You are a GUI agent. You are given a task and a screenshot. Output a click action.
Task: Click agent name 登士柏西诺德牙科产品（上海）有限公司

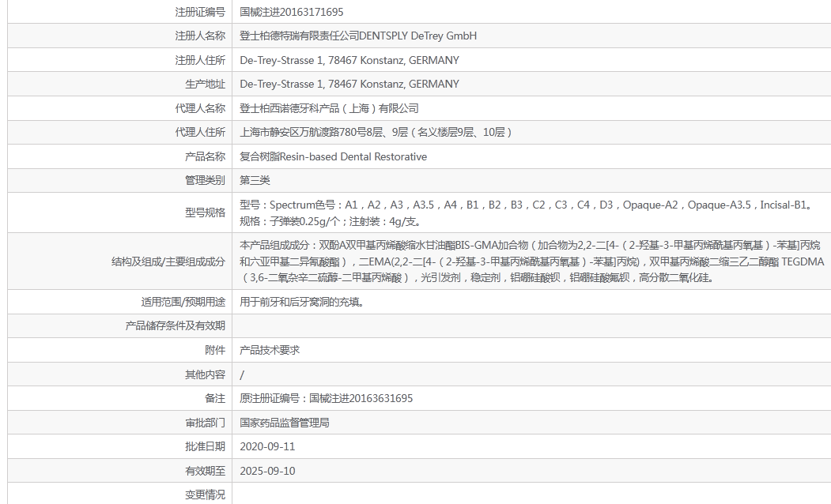click(x=329, y=108)
